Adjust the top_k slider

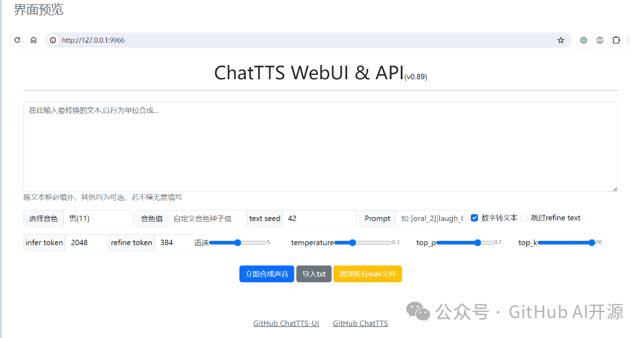[x=567, y=243]
